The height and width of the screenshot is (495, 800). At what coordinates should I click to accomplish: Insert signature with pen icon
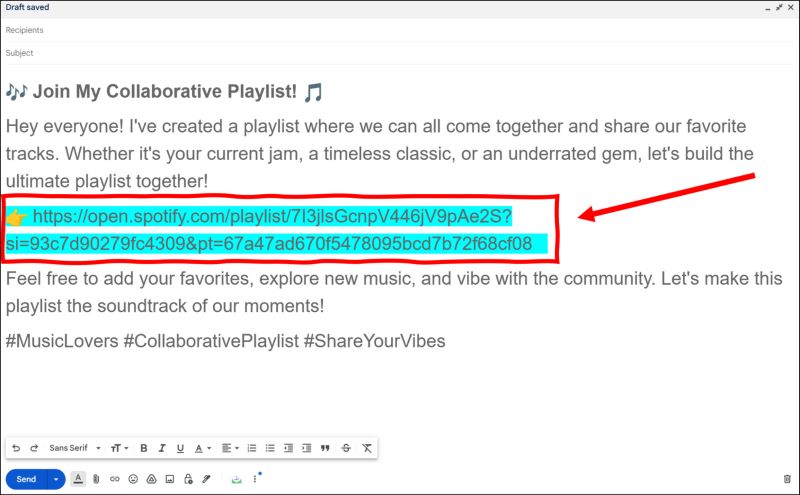[206, 479]
